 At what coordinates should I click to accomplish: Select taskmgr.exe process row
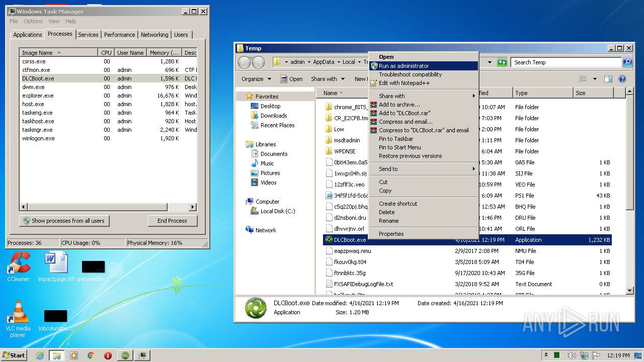108,130
